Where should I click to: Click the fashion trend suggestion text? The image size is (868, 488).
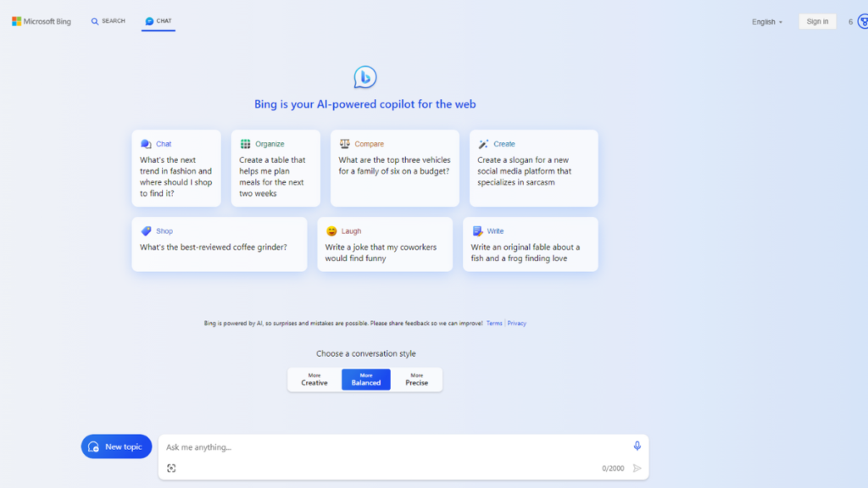(176, 176)
